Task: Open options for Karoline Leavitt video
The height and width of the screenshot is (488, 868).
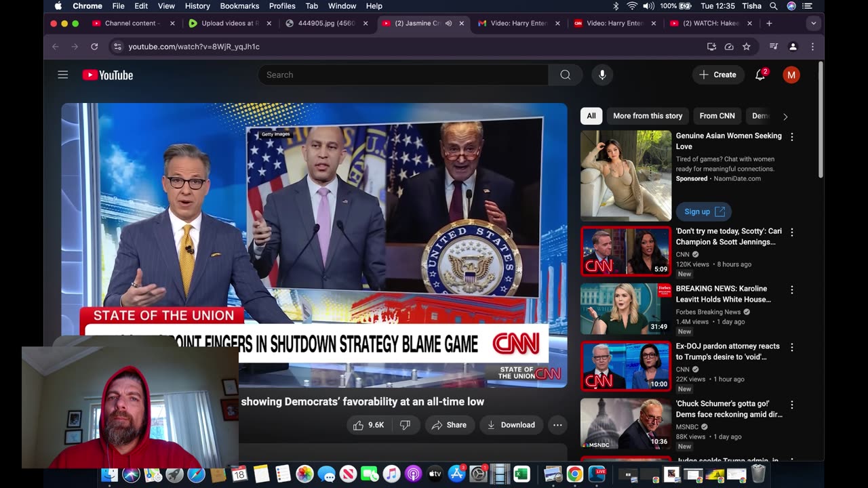Action: click(791, 289)
